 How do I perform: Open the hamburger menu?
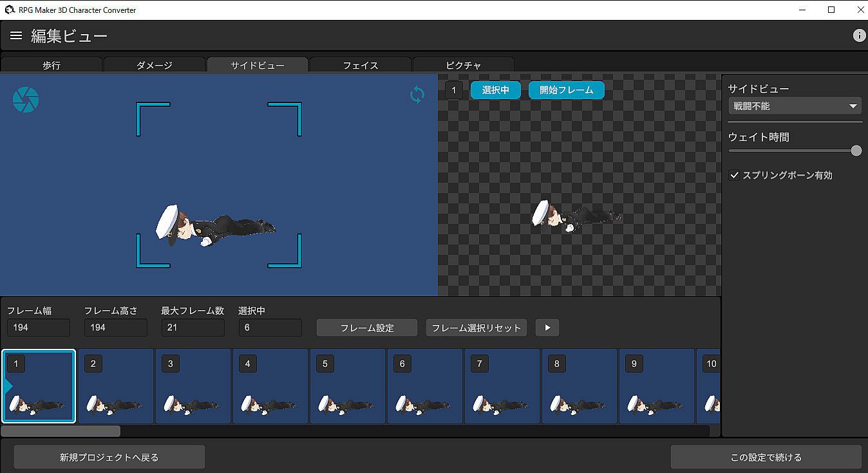click(16, 36)
